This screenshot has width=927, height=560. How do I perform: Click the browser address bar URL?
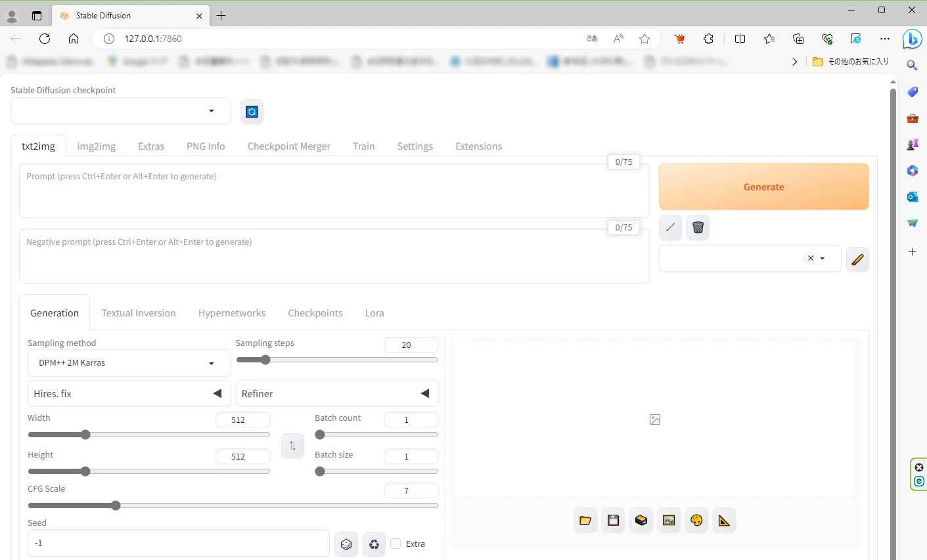pos(153,39)
